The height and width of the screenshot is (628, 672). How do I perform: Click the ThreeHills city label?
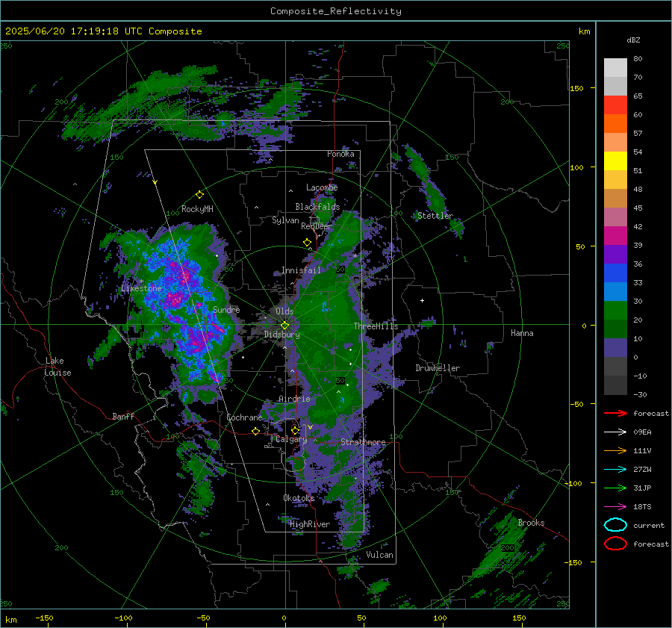click(x=376, y=326)
